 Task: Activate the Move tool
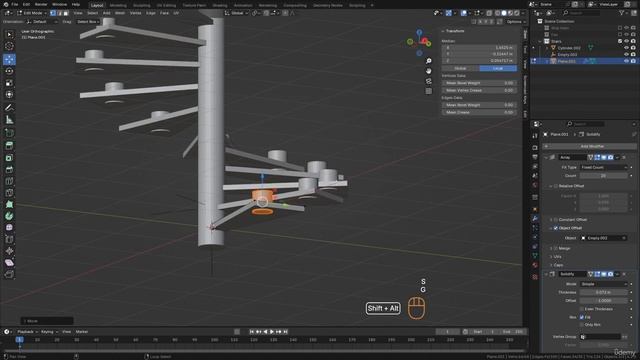coord(9,59)
